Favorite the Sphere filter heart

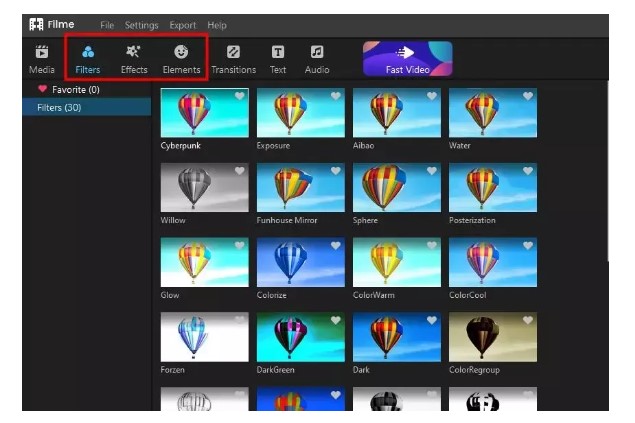[432, 170]
